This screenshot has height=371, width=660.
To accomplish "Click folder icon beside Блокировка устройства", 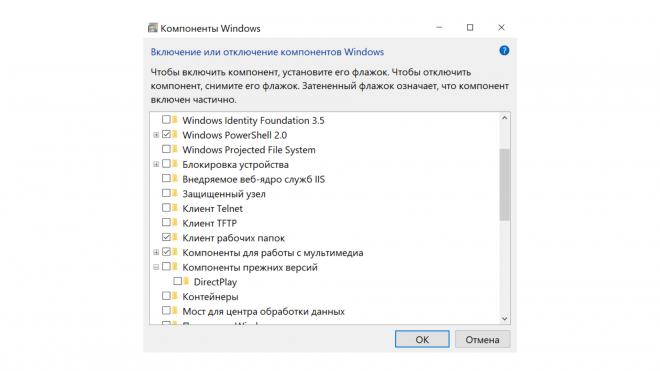I will click(x=175, y=164).
